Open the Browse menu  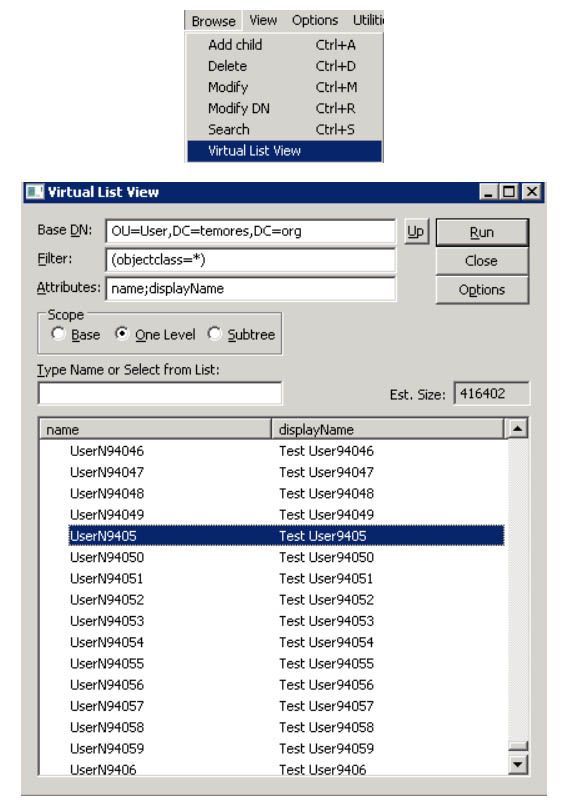tap(213, 21)
